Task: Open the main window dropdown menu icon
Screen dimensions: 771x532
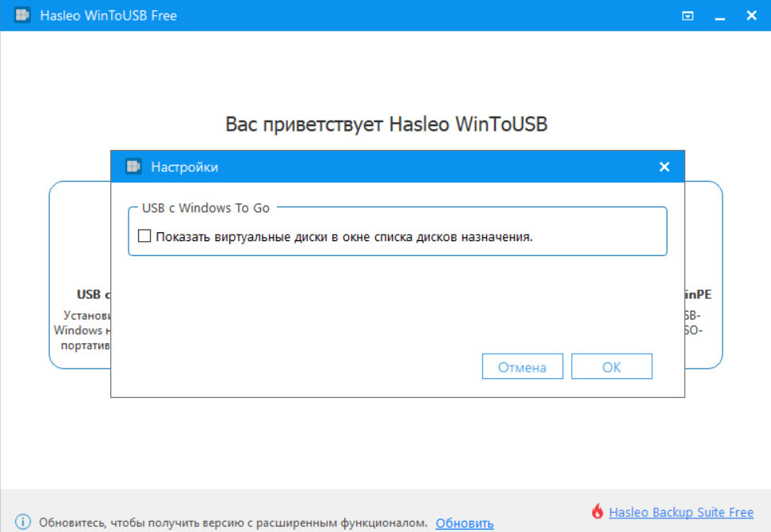Action: click(x=688, y=16)
